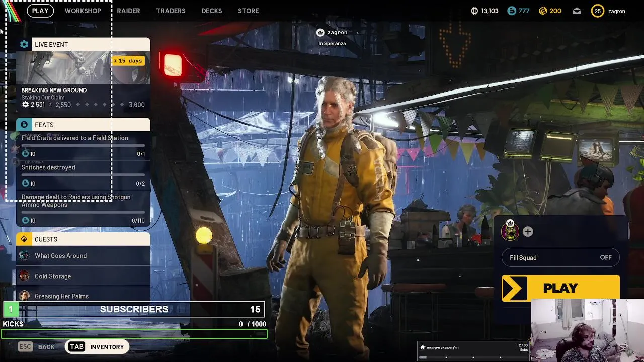Click the What Goes Around trader portrait

click(24, 256)
